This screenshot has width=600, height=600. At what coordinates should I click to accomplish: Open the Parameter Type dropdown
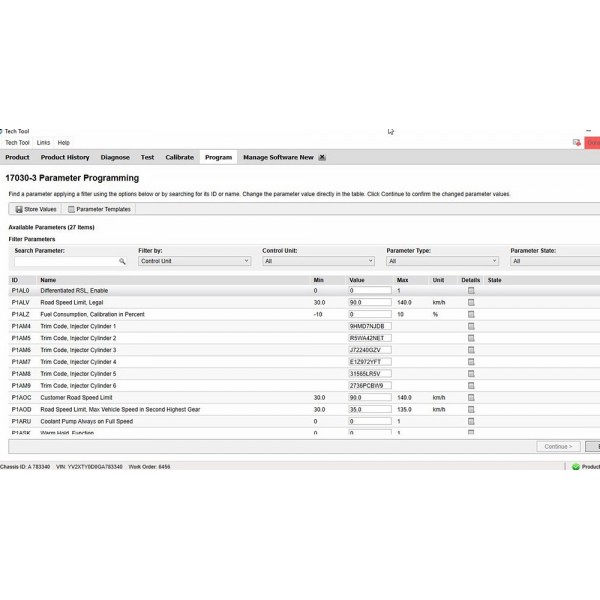coord(442,261)
